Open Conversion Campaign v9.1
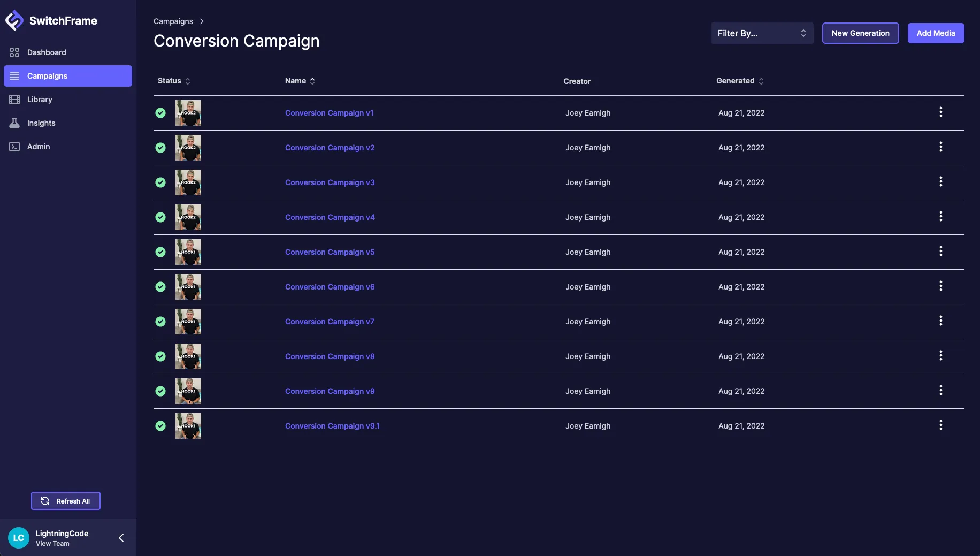The height and width of the screenshot is (556, 980). (x=332, y=426)
